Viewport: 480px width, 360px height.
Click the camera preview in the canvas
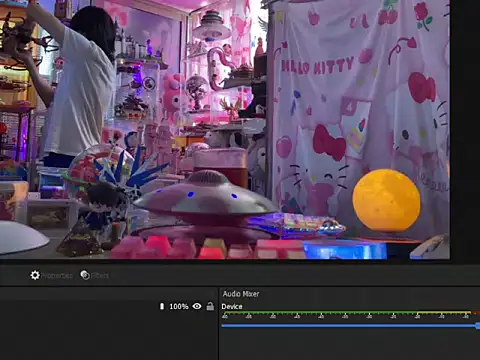[225, 129]
